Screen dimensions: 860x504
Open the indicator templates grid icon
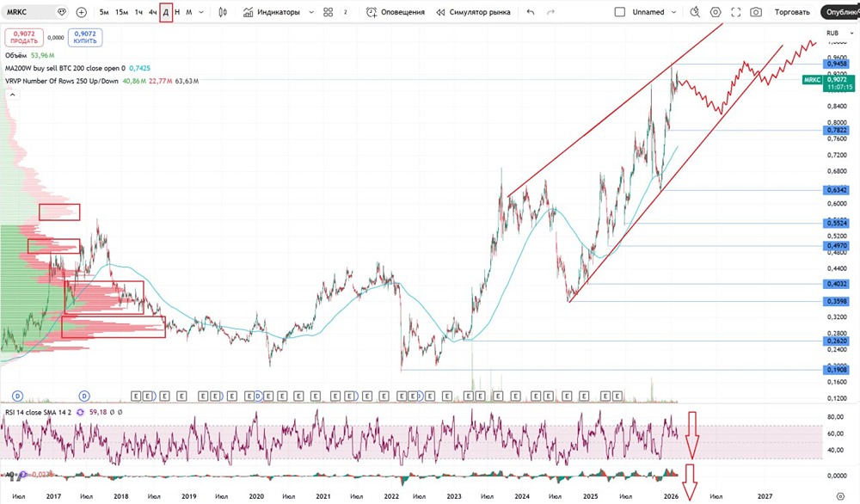coord(328,12)
